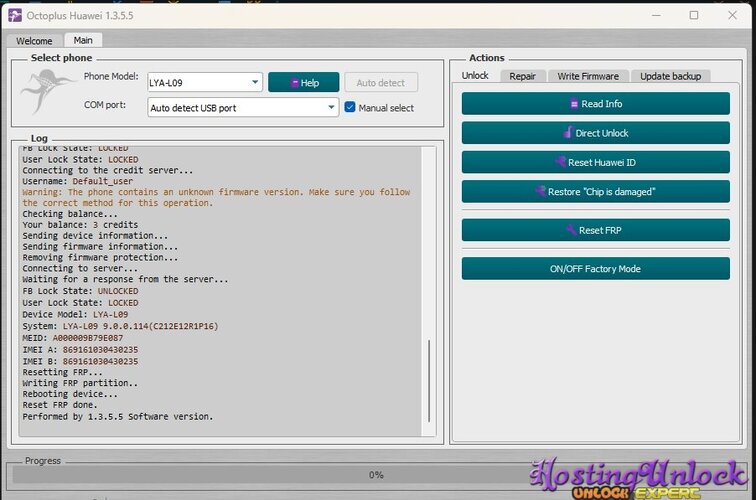Select the Main tab
This screenshot has height=500, width=756.
(83, 41)
